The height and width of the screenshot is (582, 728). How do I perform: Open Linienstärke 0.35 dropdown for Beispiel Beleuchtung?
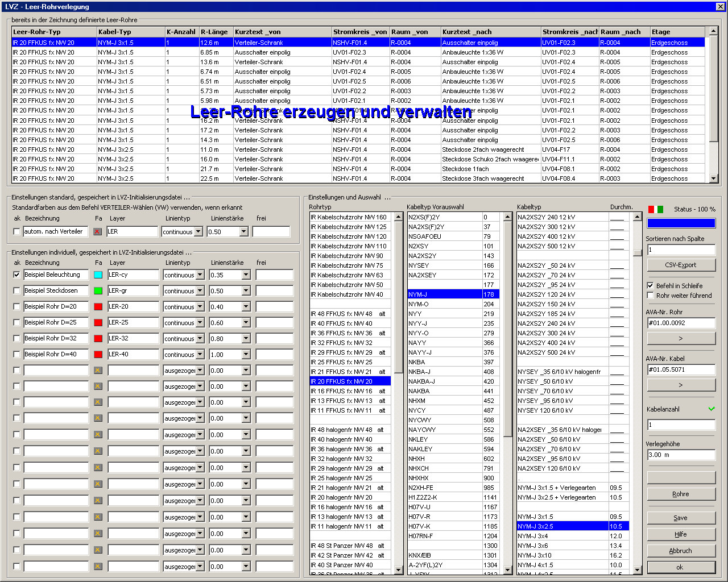click(246, 275)
